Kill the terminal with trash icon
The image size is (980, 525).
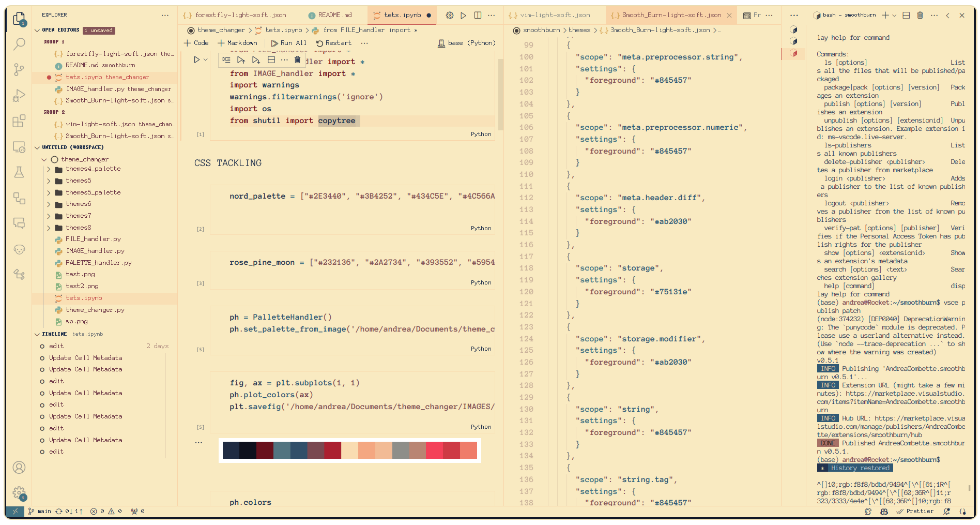pos(920,16)
